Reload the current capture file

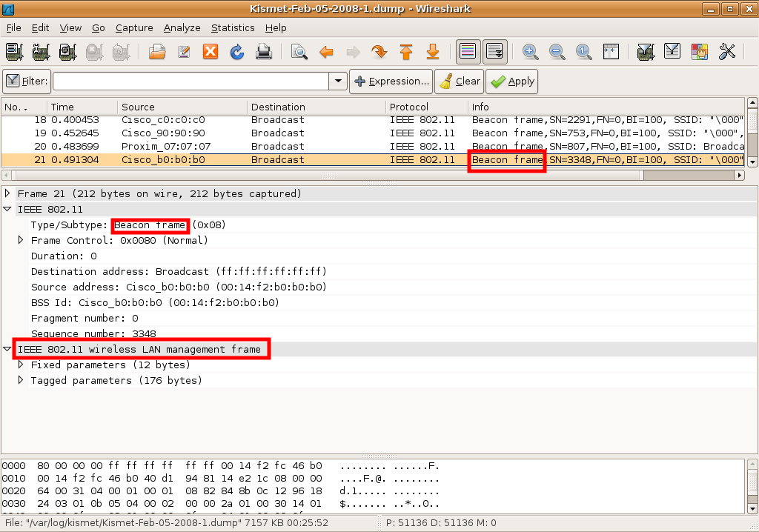pyautogui.click(x=236, y=52)
